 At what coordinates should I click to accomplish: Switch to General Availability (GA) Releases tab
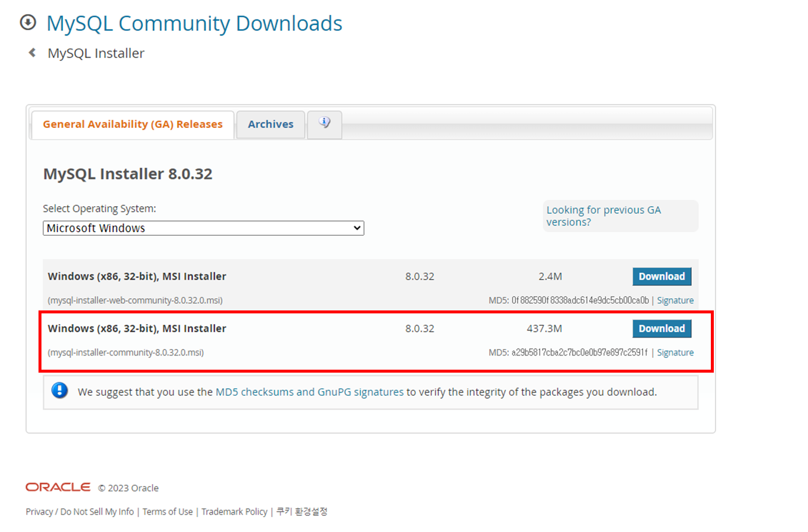click(133, 124)
